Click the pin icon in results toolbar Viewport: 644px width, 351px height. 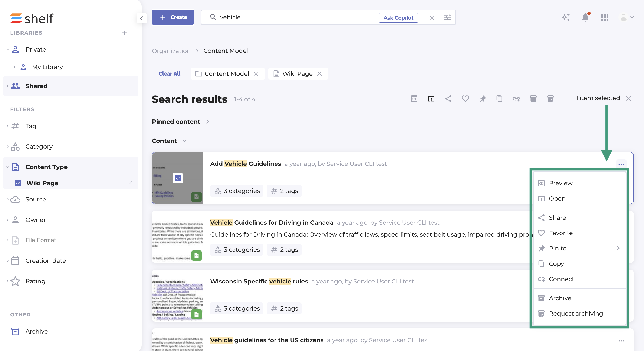483,98
